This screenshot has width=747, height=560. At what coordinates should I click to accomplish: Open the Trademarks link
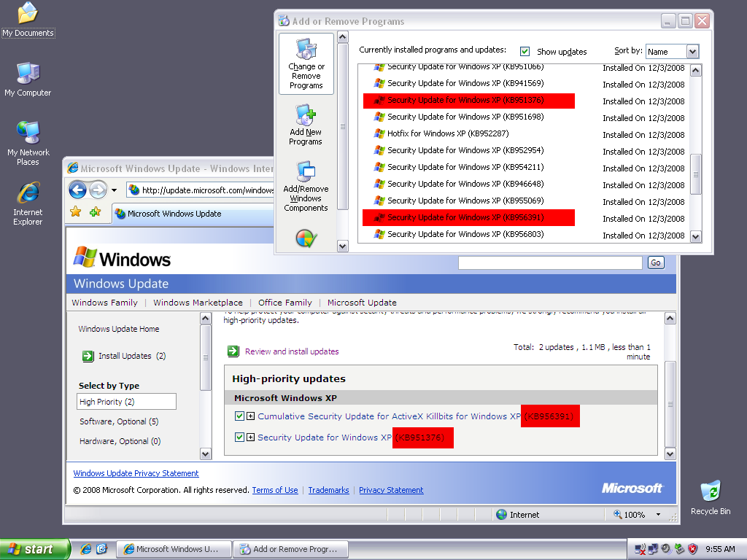pos(328,490)
